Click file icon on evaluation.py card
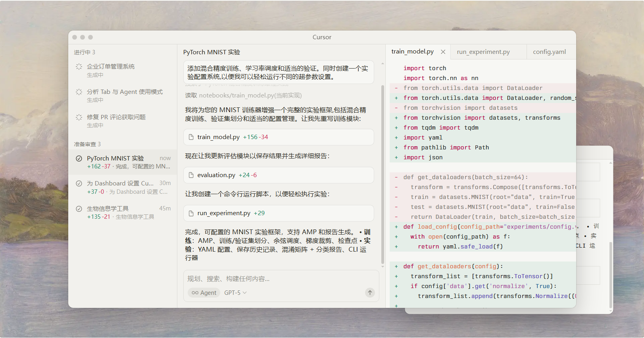 pos(191,175)
